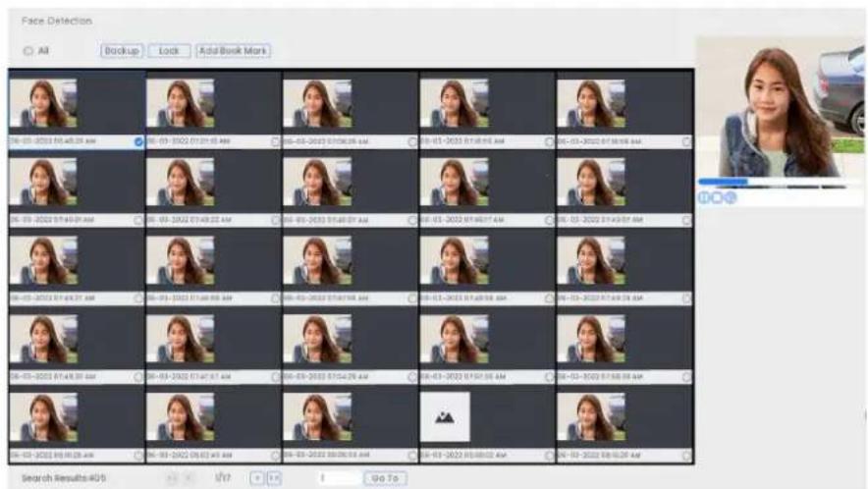This screenshot has height=489, width=868.
Task: Tick checkbox of top row fourth face result
Action: (x=549, y=141)
